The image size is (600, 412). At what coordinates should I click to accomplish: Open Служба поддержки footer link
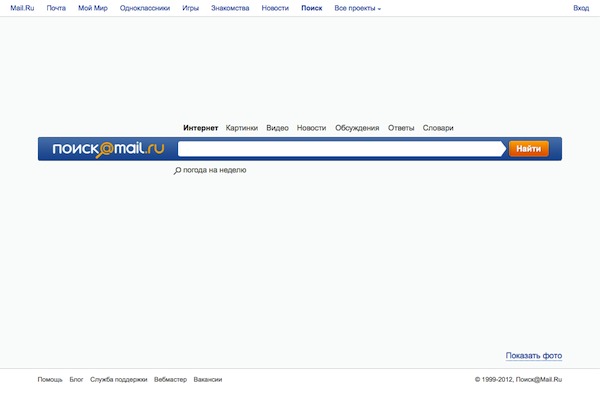click(x=119, y=379)
